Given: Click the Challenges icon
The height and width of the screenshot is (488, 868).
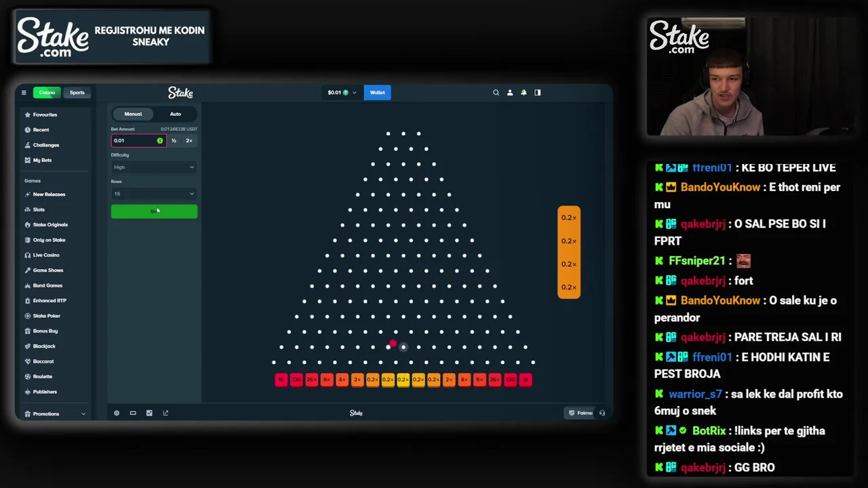Looking at the screenshot, I should pos(28,145).
